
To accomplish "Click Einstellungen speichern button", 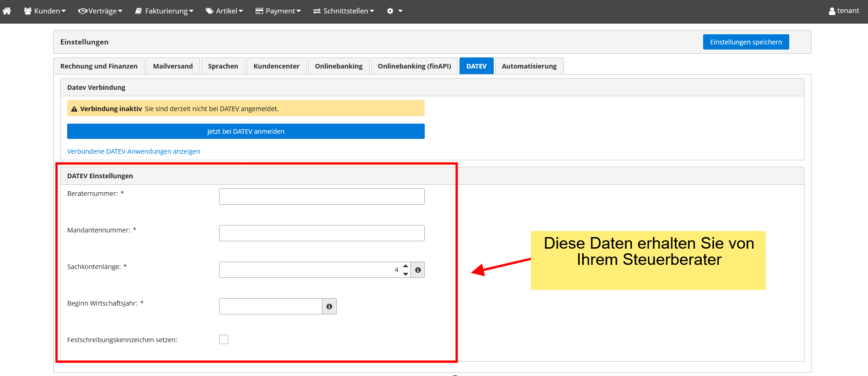I will 746,42.
